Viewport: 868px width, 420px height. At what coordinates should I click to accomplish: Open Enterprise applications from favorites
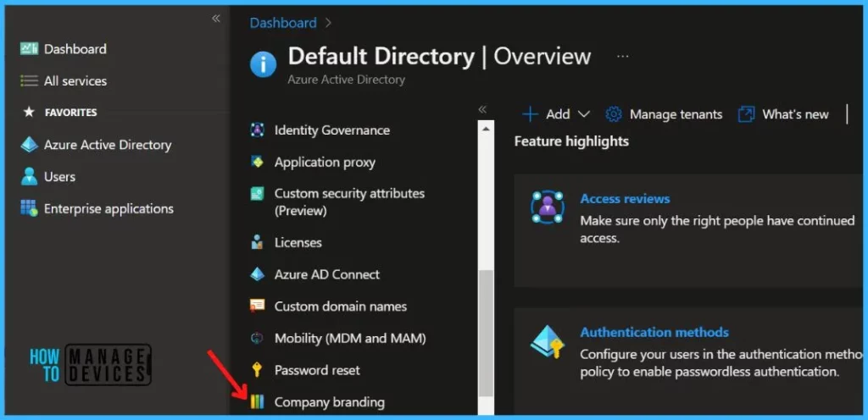click(108, 208)
